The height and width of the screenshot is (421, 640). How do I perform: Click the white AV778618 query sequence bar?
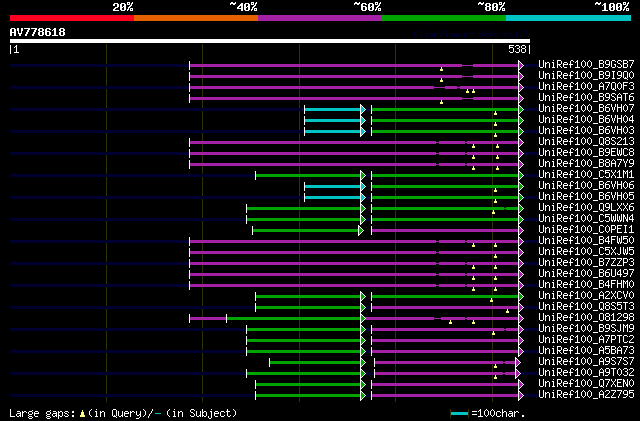click(x=270, y=41)
